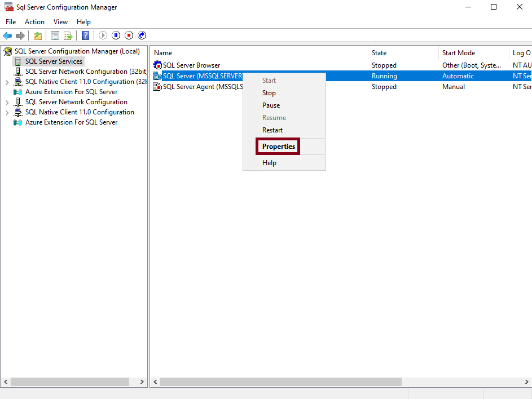Click the Stop Service toolbar button
This screenshot has height=399, width=532.
click(129, 36)
